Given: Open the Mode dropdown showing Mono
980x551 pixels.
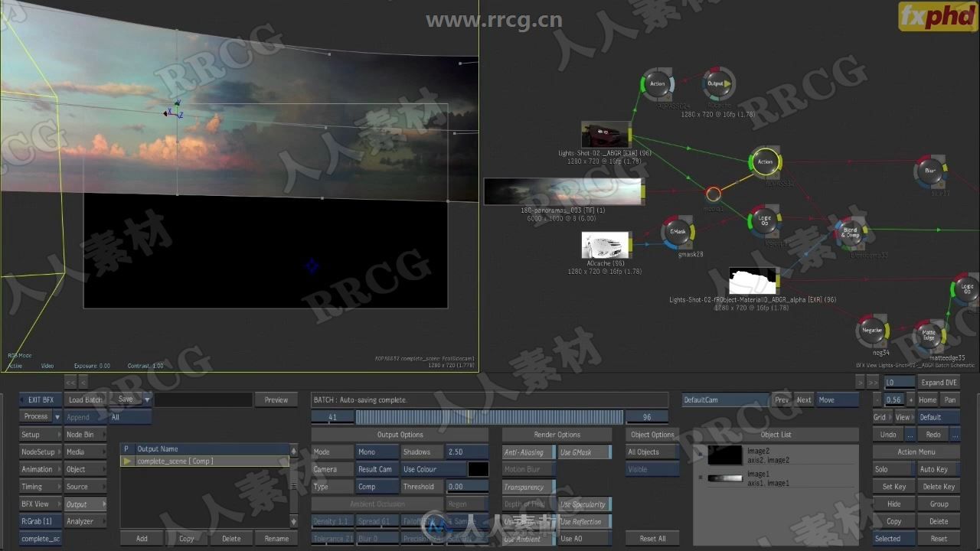Looking at the screenshot, I should click(377, 452).
